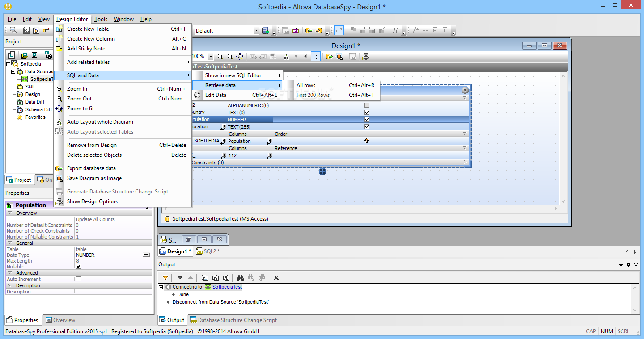Click the resize handle icon below the table
Image resolution: width=644 pixels, height=339 pixels.
322,172
